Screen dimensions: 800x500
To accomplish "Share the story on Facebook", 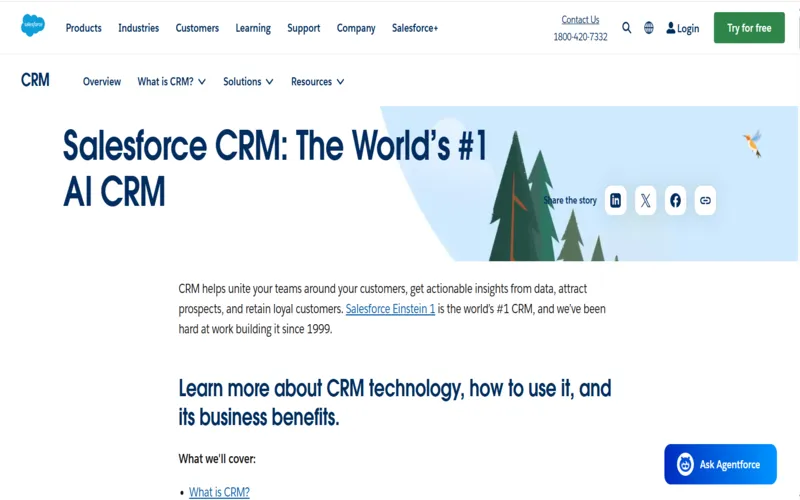I will tap(675, 200).
